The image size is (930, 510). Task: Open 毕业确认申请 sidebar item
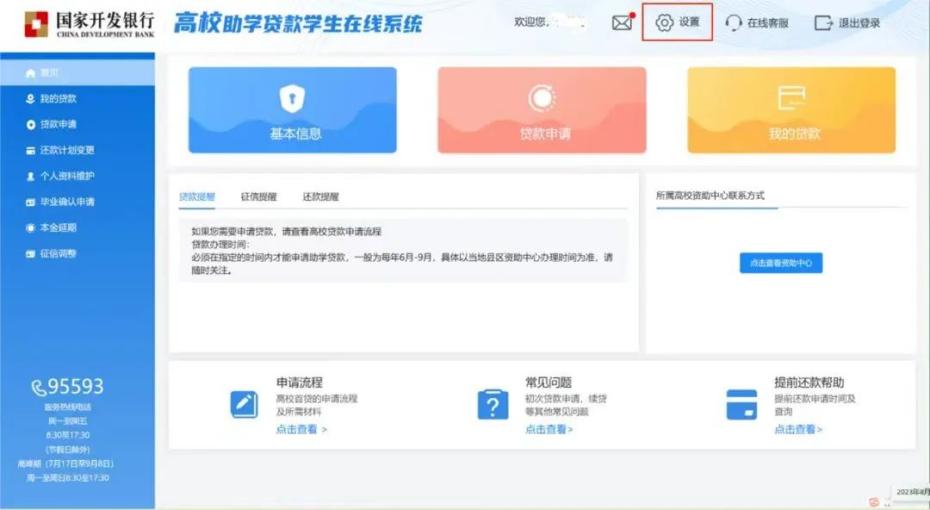pos(66,202)
